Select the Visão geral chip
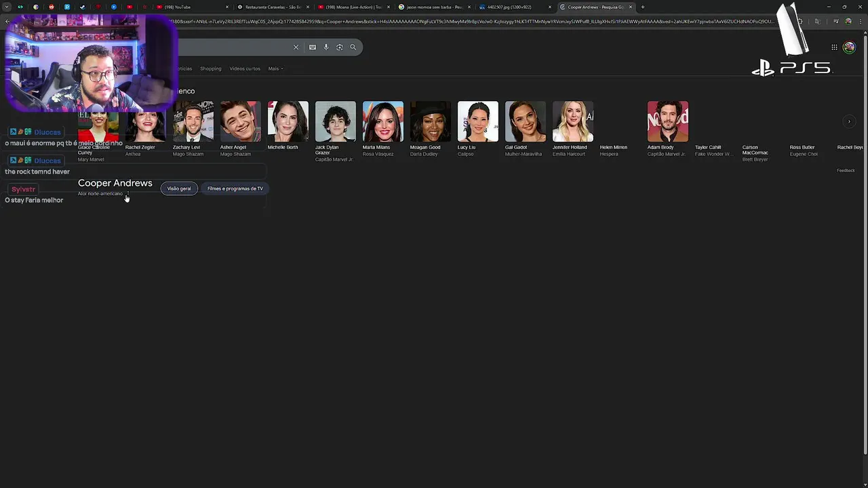 click(x=179, y=188)
